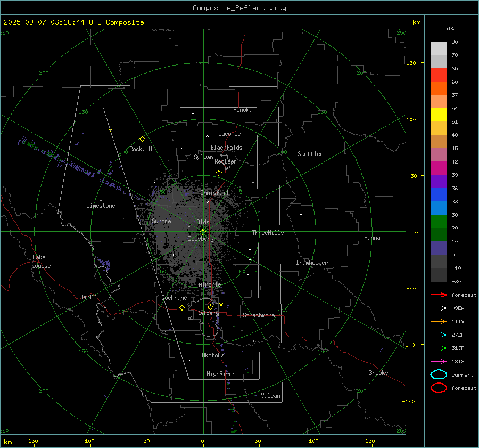This screenshot has height=448, width=479.
Task: Click the Blackfalds town label
Action: click(226, 148)
